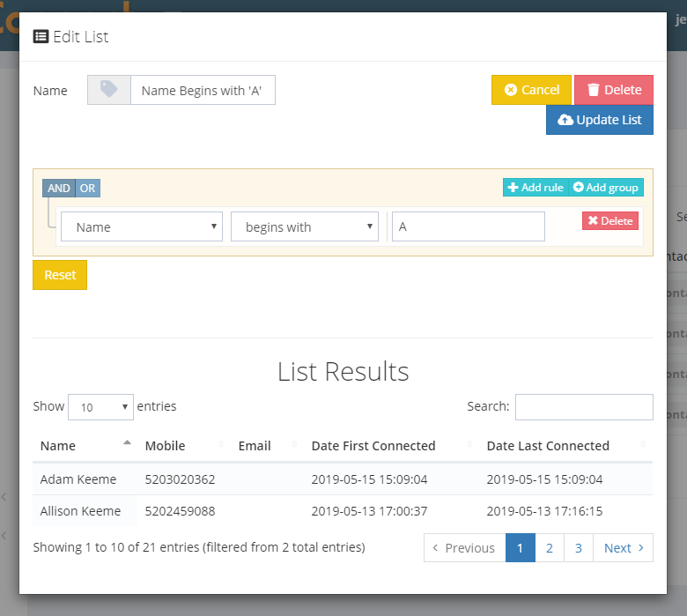Click date last connected 2019-05-13 17:16:15
The width and height of the screenshot is (687, 616).
click(544, 511)
